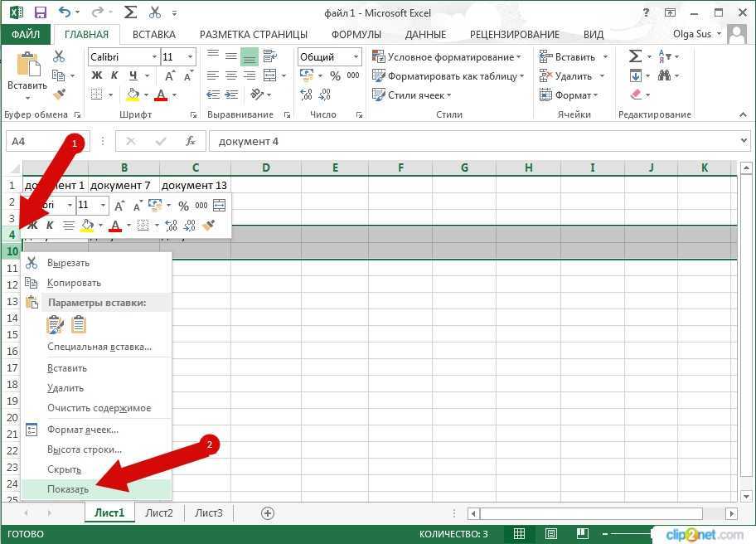The width and height of the screenshot is (756, 544).
Task: Open the Формат cells dropdown
Action: 569,95
